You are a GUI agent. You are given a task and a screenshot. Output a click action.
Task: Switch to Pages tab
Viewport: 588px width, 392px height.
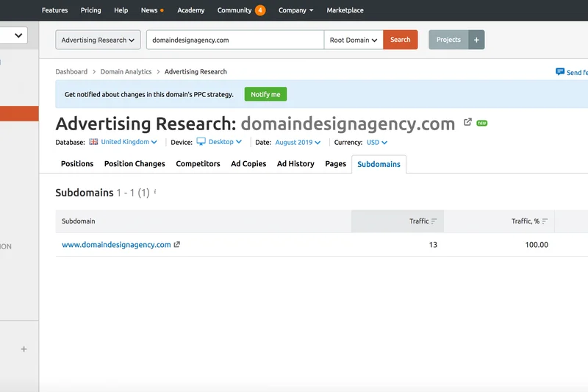click(x=336, y=164)
